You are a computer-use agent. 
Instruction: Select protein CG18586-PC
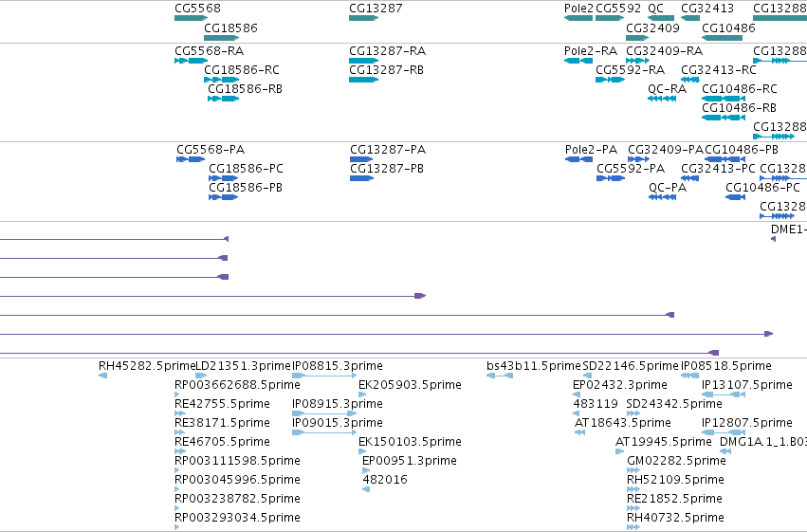coord(224,178)
